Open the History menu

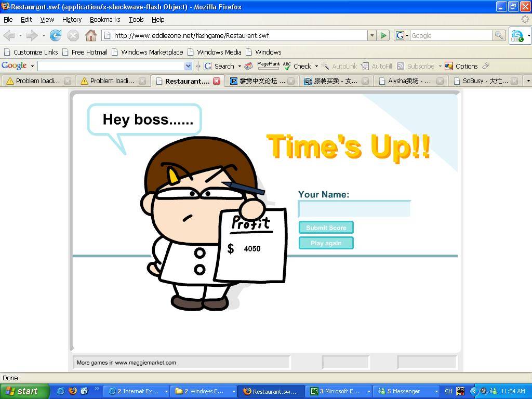tap(72, 20)
